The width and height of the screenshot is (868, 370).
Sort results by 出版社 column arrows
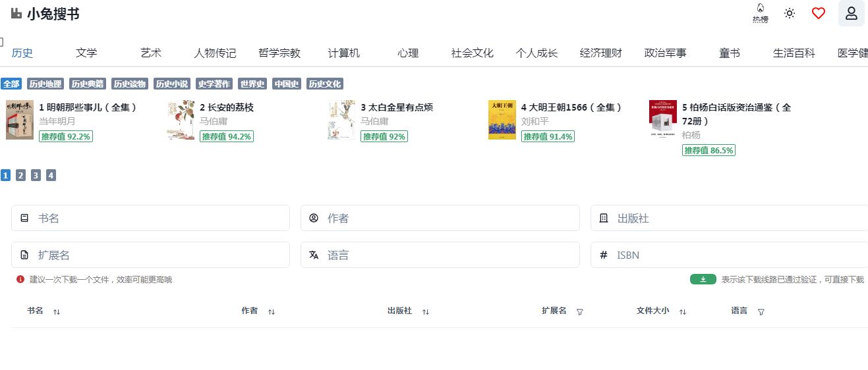pos(426,311)
